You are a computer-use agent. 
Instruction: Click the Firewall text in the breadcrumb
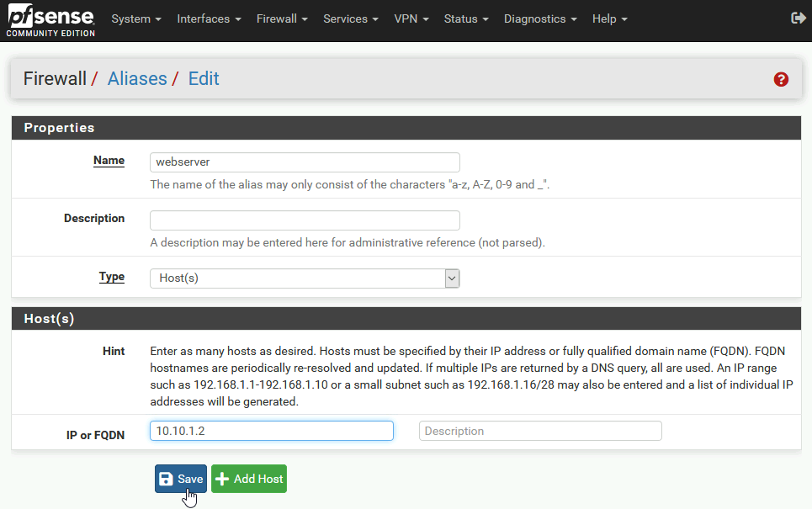click(55, 79)
